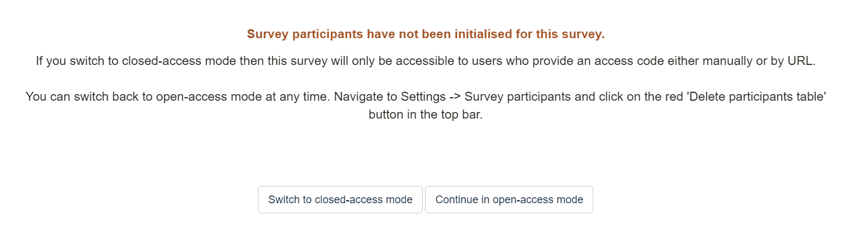Choose the left button to restrict survey access
Image resolution: width=868 pixels, height=230 pixels.
pyautogui.click(x=340, y=200)
